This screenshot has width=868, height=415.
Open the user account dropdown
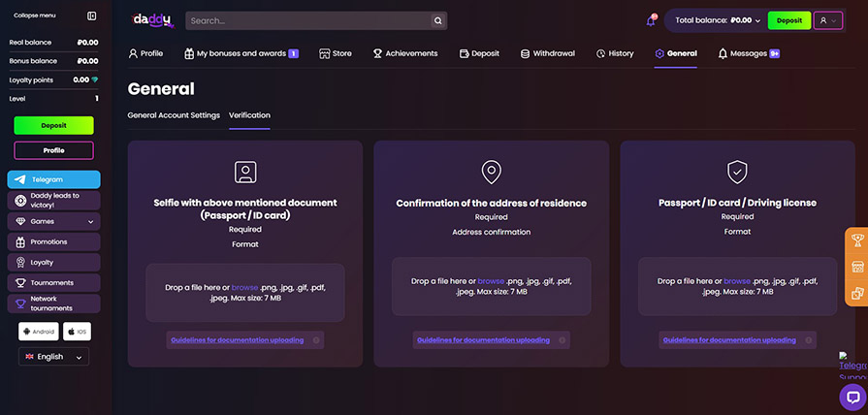tap(827, 20)
